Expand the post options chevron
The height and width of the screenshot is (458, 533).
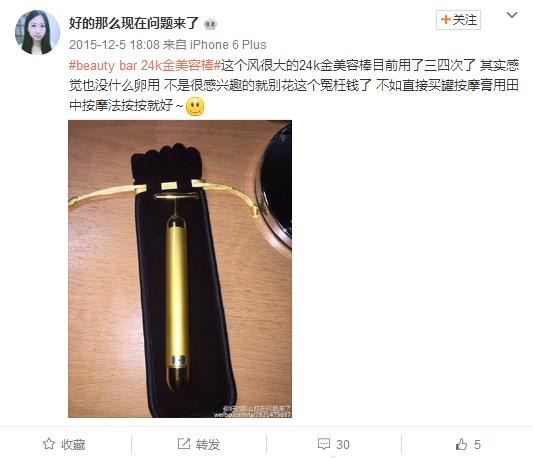coord(512,15)
